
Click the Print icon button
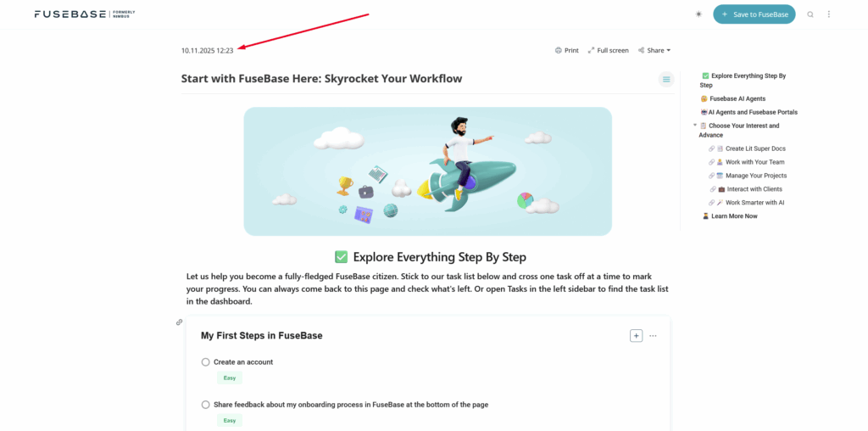566,51
